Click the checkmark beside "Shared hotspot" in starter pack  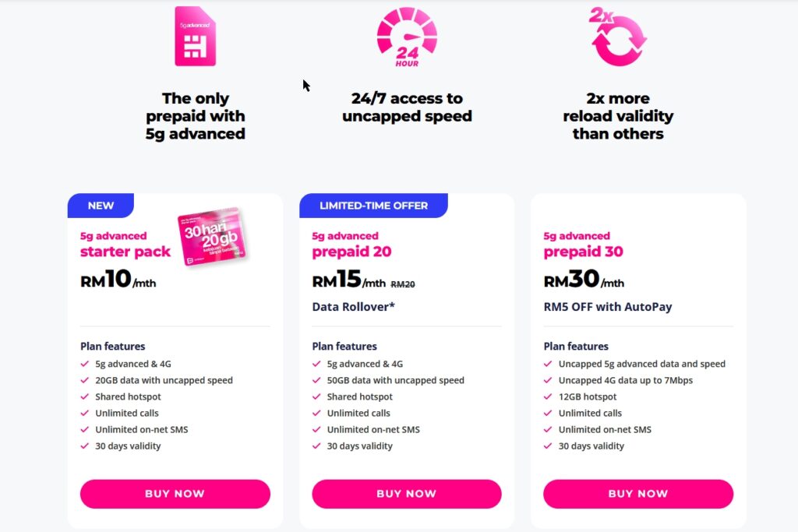pyautogui.click(x=86, y=396)
